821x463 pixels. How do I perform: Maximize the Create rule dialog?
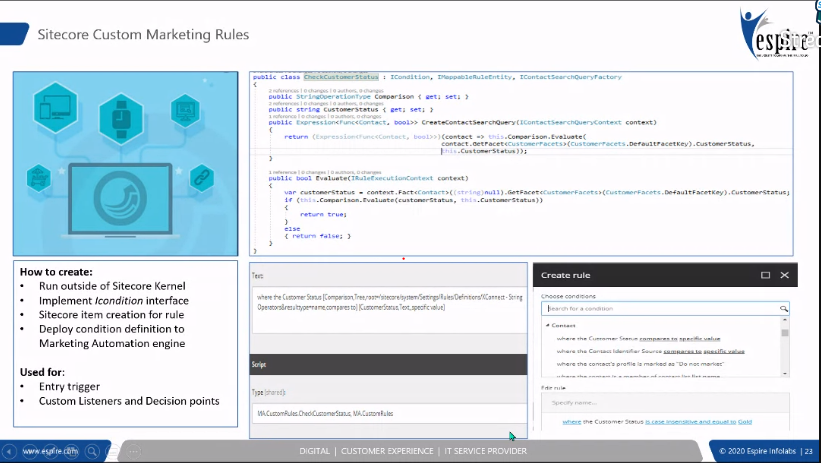coord(765,275)
